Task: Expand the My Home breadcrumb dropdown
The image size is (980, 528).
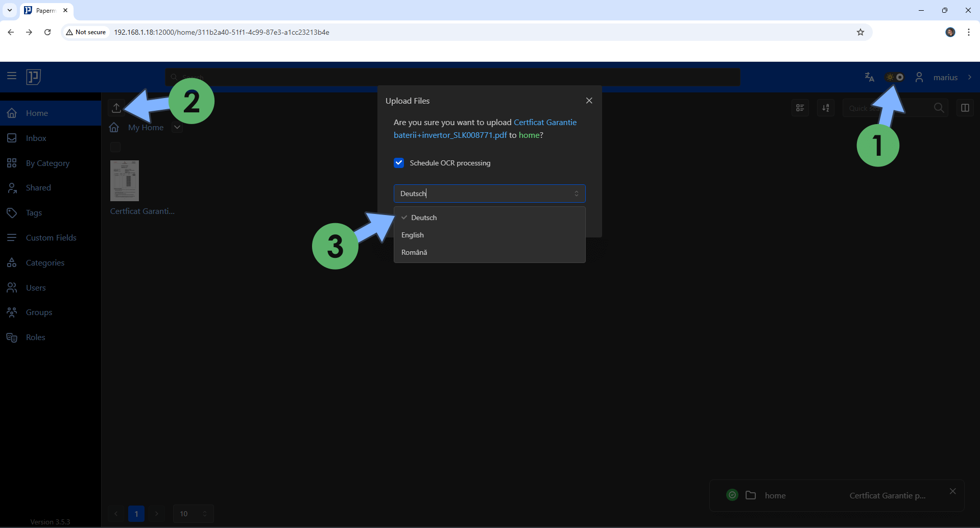Action: click(x=177, y=128)
